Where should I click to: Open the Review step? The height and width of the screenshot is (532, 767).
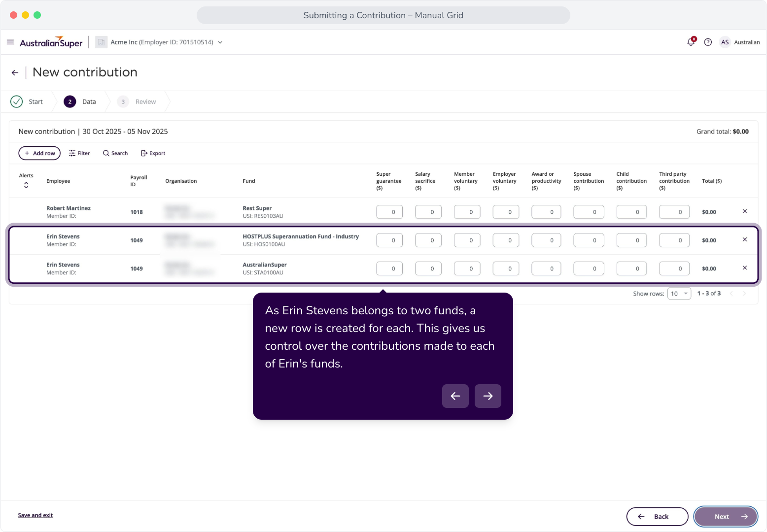(x=137, y=102)
